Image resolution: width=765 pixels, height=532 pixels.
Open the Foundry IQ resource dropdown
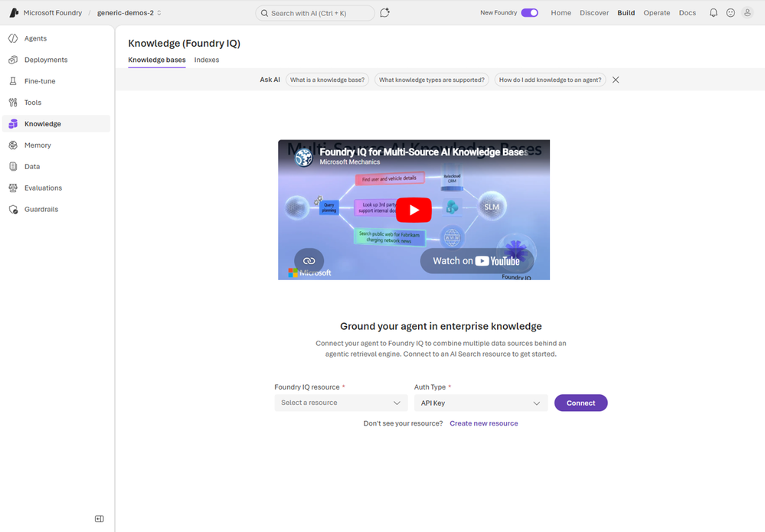tap(341, 403)
